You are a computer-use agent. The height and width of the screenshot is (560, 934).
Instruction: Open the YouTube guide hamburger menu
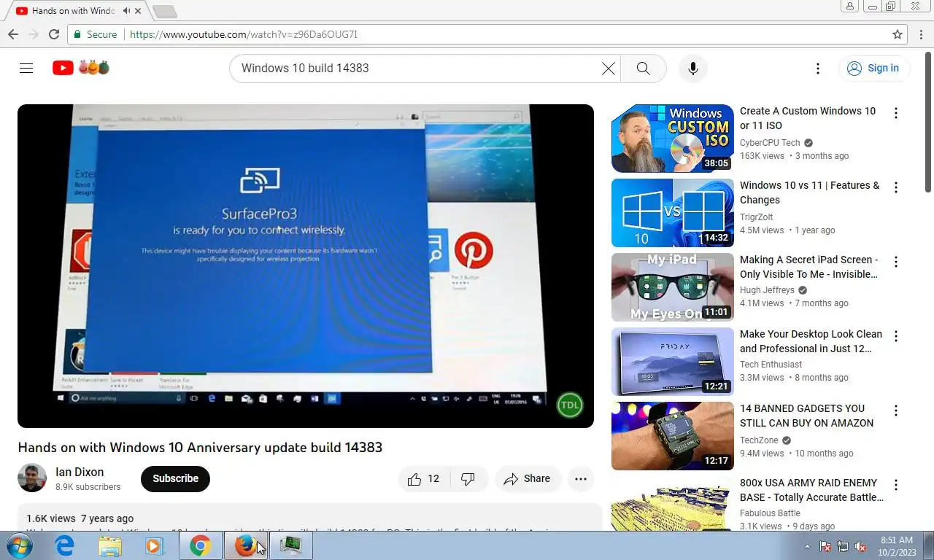coord(26,68)
